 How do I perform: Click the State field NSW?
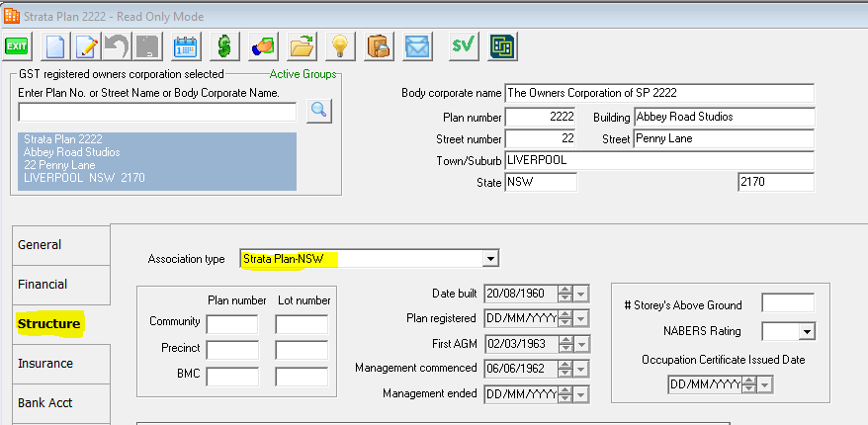pyautogui.click(x=541, y=182)
